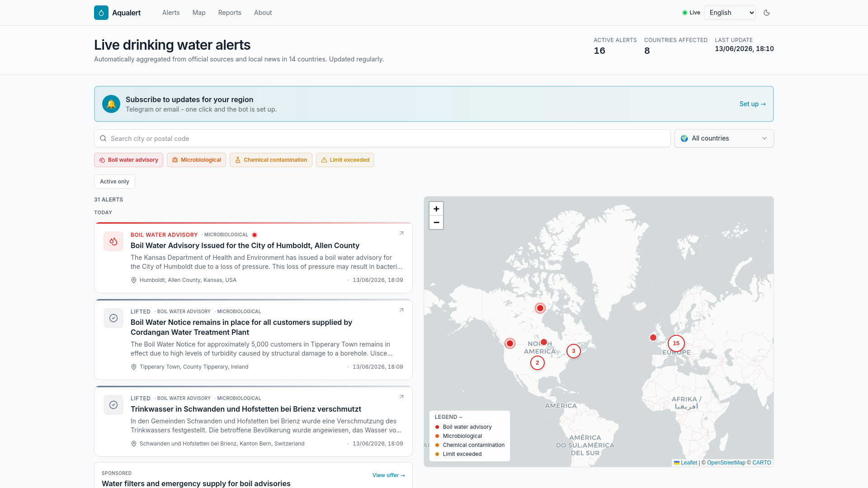Collapse the map Legend panel
868x488 pixels.
coord(448,417)
